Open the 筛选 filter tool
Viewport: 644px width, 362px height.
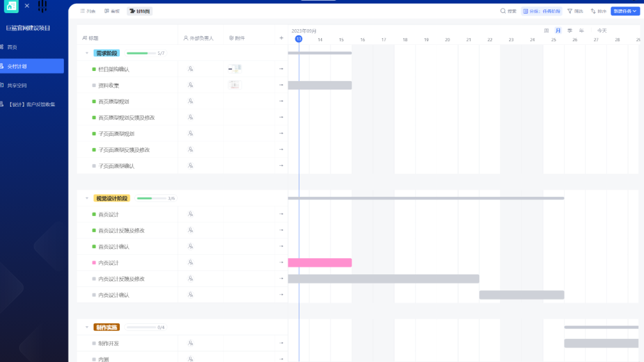(570, 11)
